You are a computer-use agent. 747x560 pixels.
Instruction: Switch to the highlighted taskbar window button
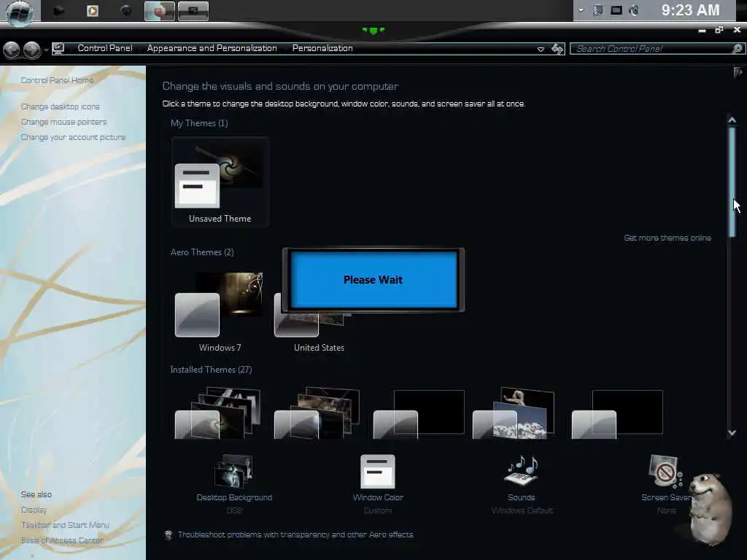point(160,11)
